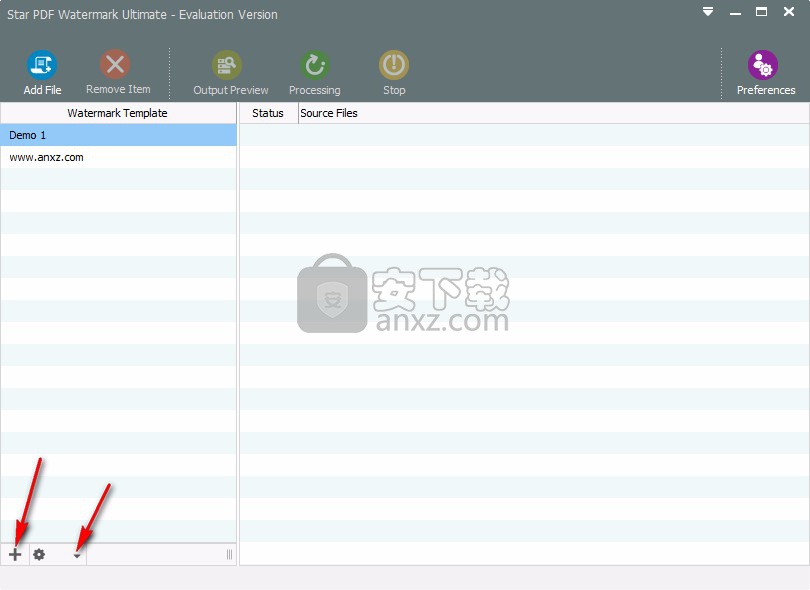Add a new watermark template with plus

tap(15, 555)
